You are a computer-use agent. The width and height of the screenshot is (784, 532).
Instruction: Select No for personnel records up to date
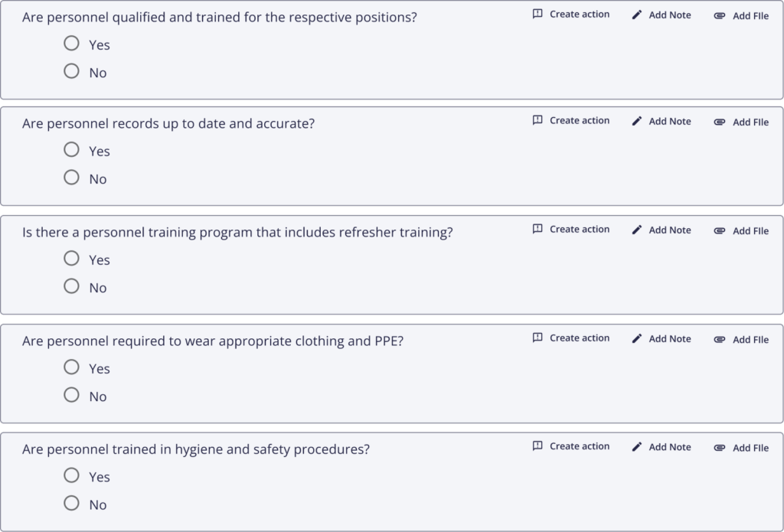(x=71, y=177)
